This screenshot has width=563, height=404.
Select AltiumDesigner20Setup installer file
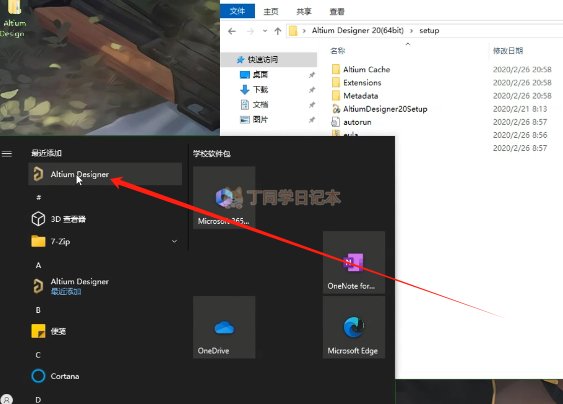click(380, 109)
